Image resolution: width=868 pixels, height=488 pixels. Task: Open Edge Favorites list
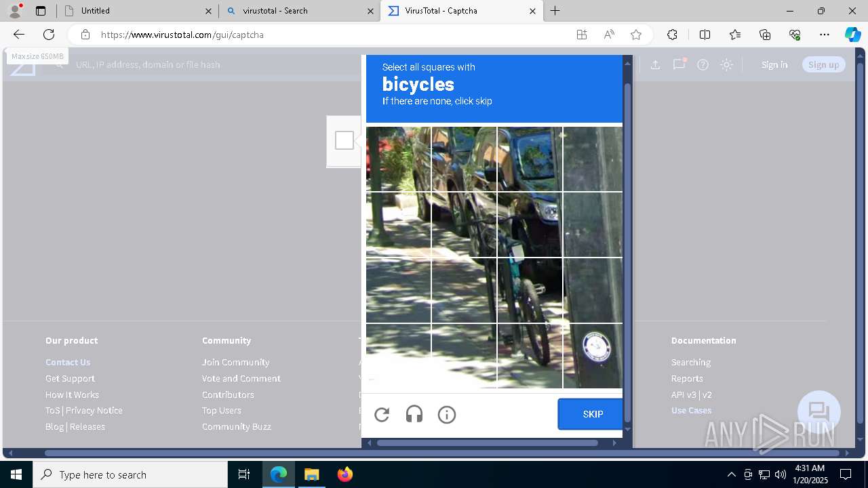735,35
